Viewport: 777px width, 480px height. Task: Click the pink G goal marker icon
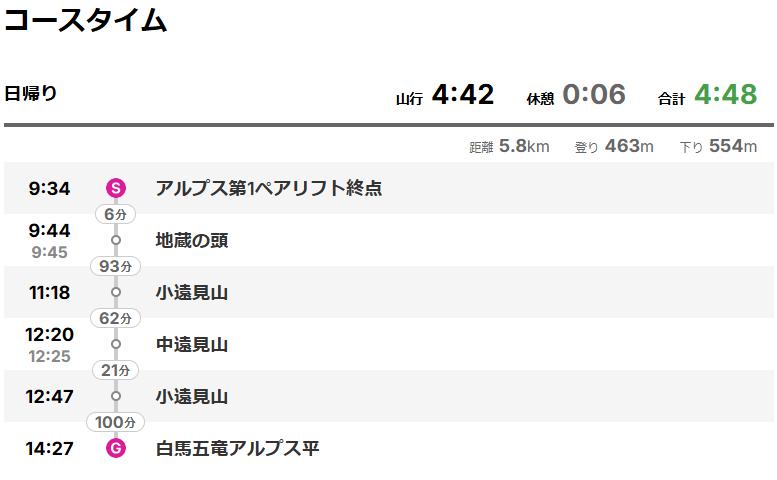pyautogui.click(x=115, y=448)
